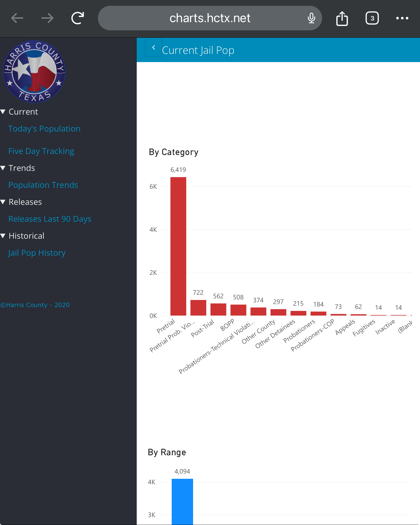The height and width of the screenshot is (525, 420).
Task: Tap the browser back arrow
Action: tap(17, 18)
